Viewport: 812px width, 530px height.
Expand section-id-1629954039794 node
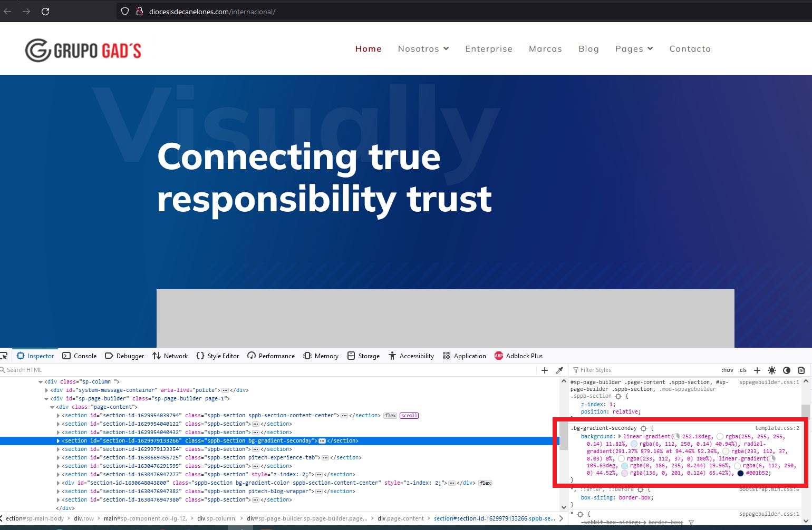pyautogui.click(x=58, y=416)
